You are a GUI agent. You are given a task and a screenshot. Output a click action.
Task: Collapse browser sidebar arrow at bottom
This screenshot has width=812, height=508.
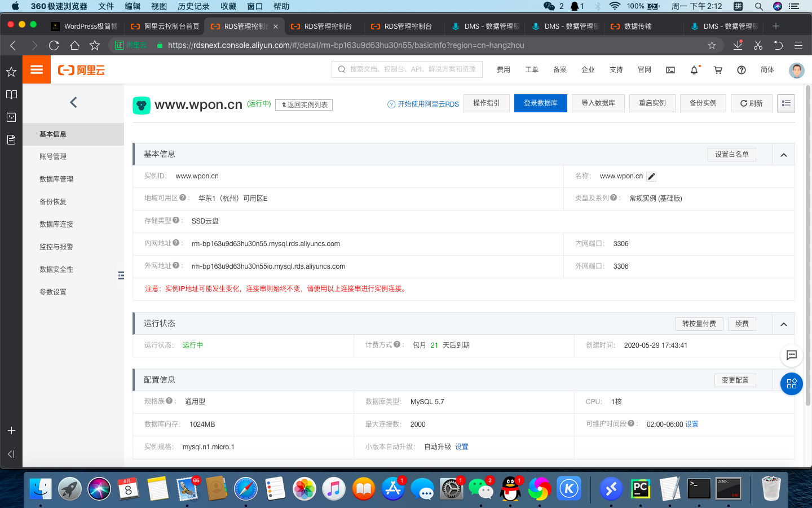click(x=11, y=454)
